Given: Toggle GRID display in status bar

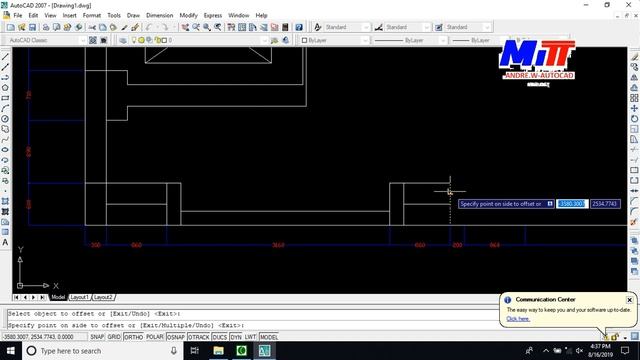Looking at the screenshot, I should coord(114,337).
